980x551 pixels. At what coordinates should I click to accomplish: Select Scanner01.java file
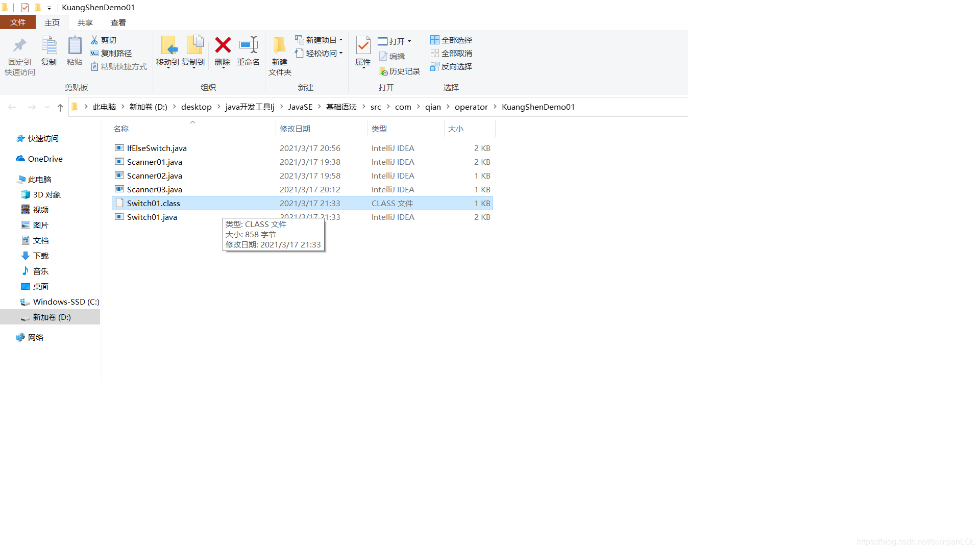click(x=302, y=162)
